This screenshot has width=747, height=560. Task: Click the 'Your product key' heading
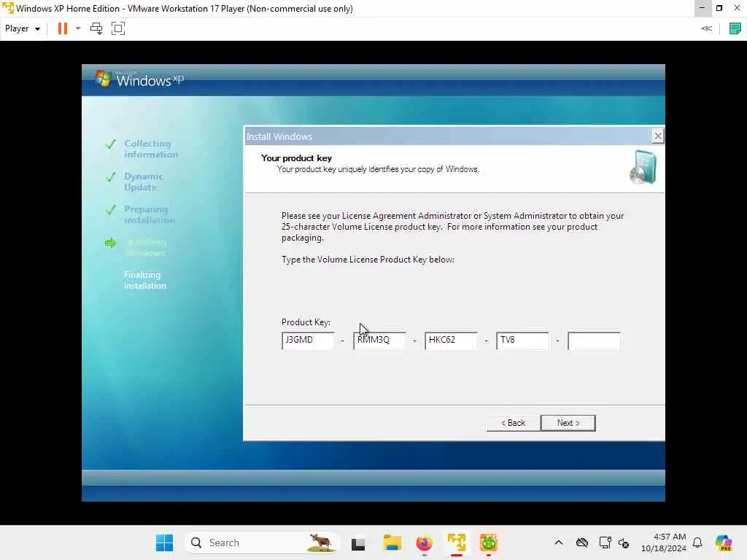(x=296, y=158)
